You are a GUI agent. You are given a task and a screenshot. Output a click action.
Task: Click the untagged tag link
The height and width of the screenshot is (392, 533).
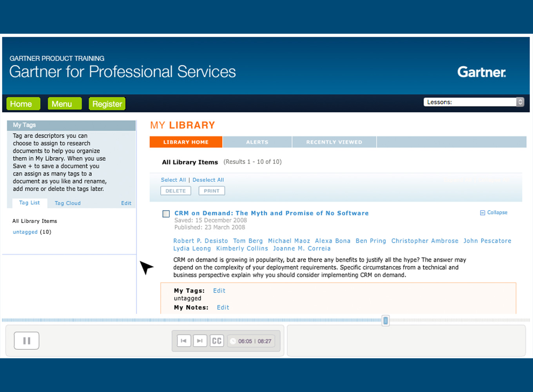point(25,232)
